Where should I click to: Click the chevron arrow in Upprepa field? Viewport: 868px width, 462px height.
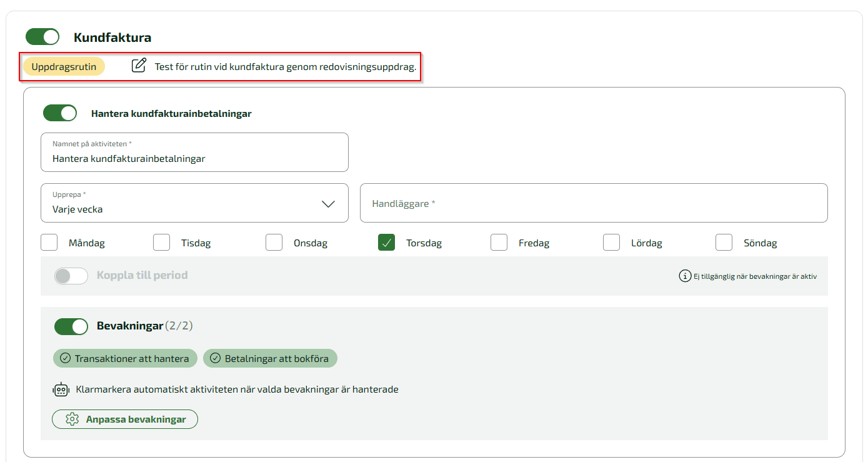[x=328, y=204]
